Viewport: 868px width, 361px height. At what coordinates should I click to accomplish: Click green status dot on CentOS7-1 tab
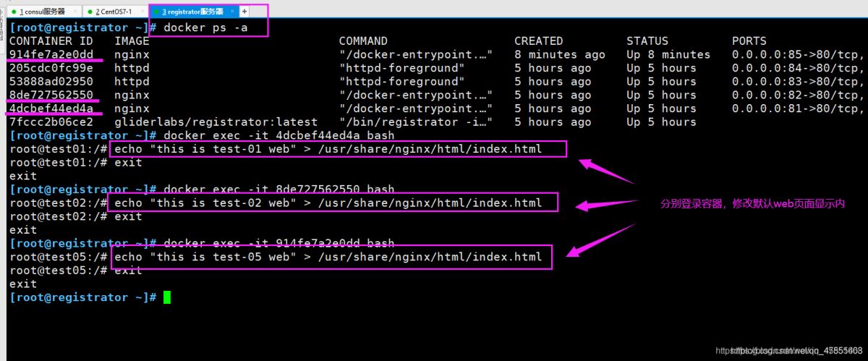[x=89, y=12]
